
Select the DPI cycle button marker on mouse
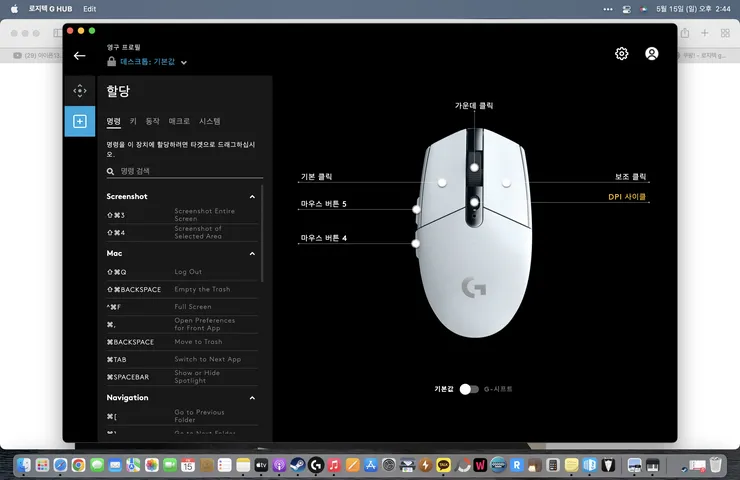click(x=474, y=202)
